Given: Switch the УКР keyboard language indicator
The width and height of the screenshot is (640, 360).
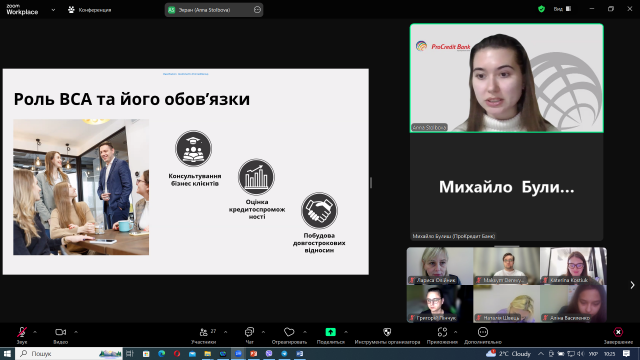Looking at the screenshot, I should [x=593, y=354].
